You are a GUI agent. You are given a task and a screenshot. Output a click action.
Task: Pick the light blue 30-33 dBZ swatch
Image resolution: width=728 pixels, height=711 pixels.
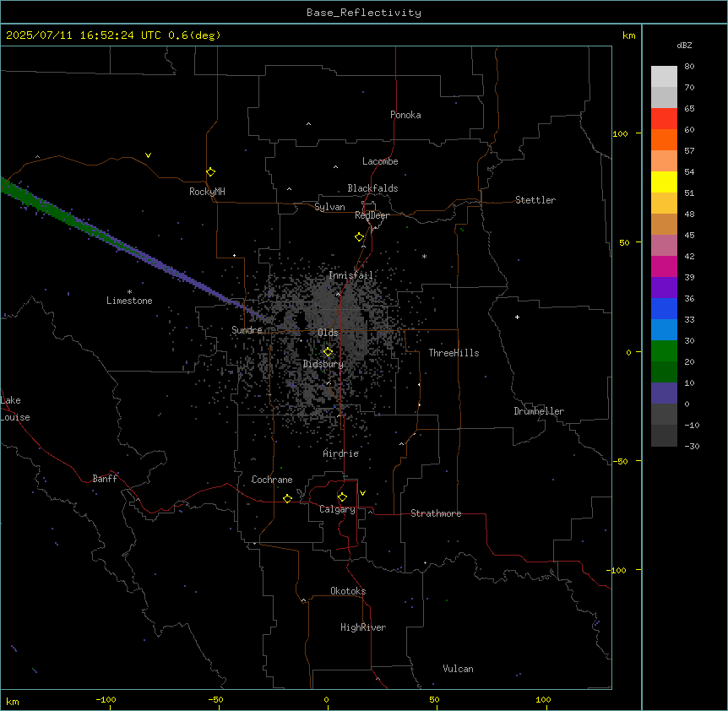click(664, 330)
